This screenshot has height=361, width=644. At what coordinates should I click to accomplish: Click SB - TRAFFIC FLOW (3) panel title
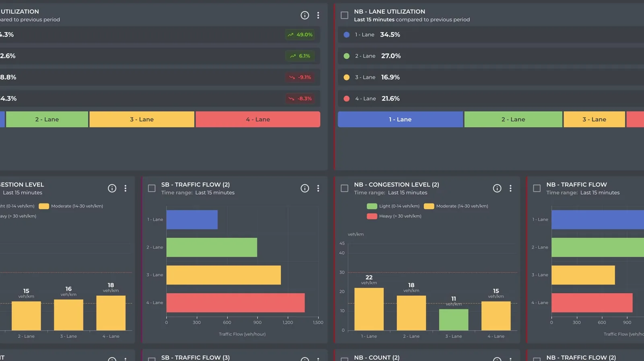[196, 357]
